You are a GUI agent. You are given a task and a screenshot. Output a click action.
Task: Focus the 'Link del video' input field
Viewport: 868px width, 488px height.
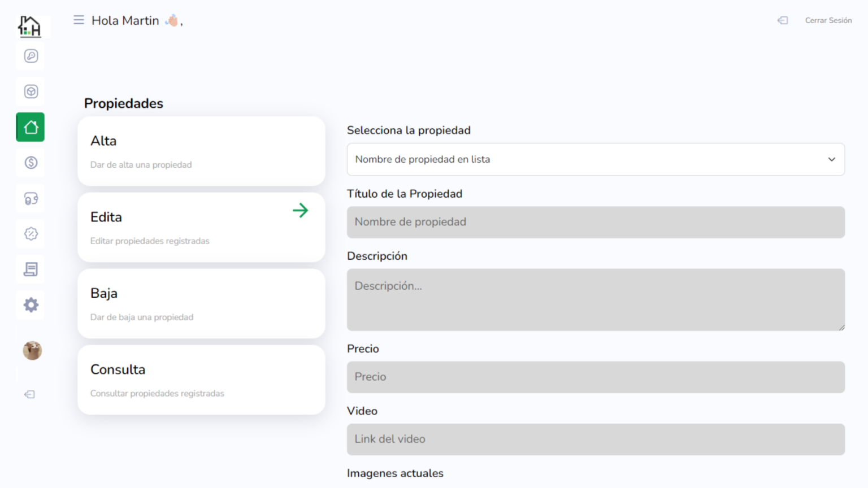click(595, 439)
